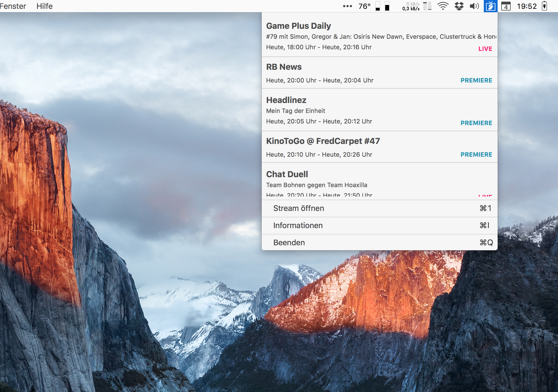Open the Hilfe menu
Image resolution: width=558 pixels, height=392 pixels.
[x=44, y=6]
